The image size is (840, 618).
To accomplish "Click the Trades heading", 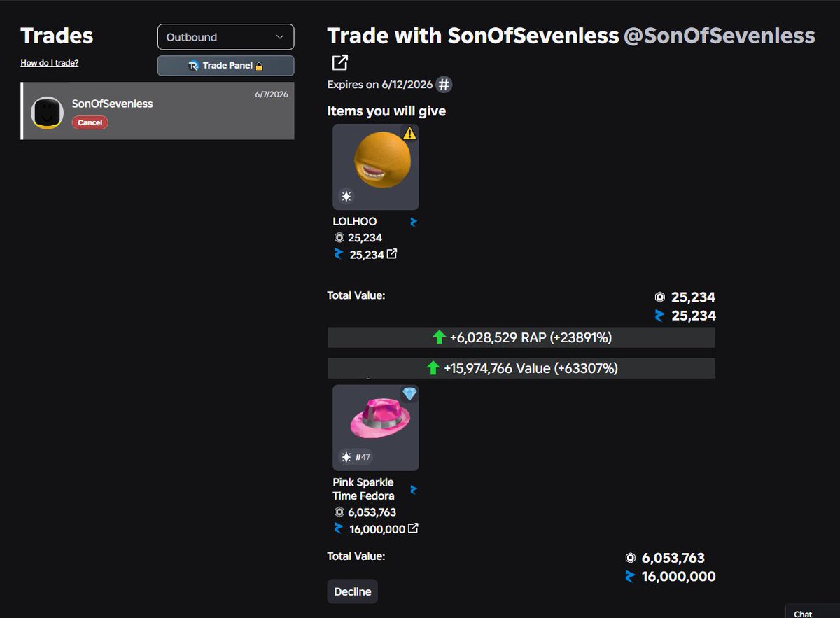I will pos(57,36).
